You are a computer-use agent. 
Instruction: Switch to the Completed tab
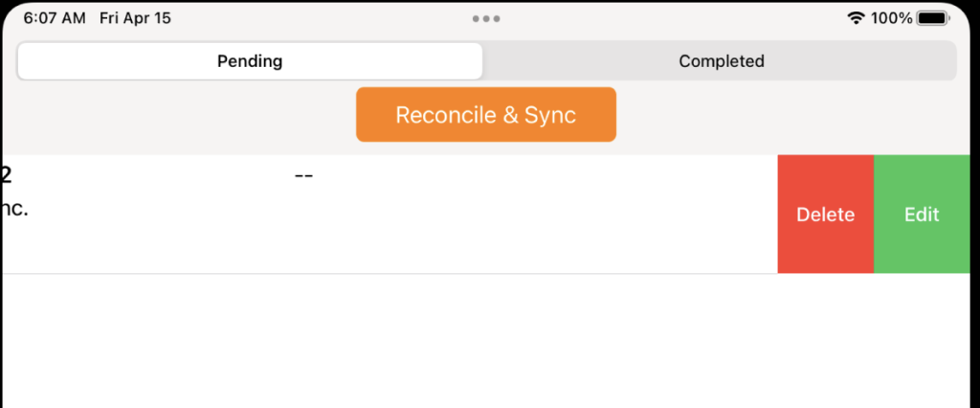point(722,61)
